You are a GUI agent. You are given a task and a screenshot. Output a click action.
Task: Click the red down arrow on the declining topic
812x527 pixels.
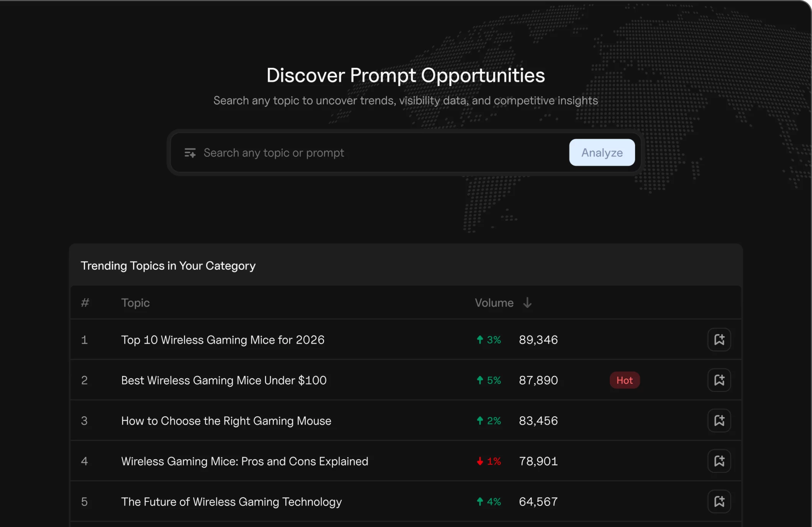(x=479, y=461)
